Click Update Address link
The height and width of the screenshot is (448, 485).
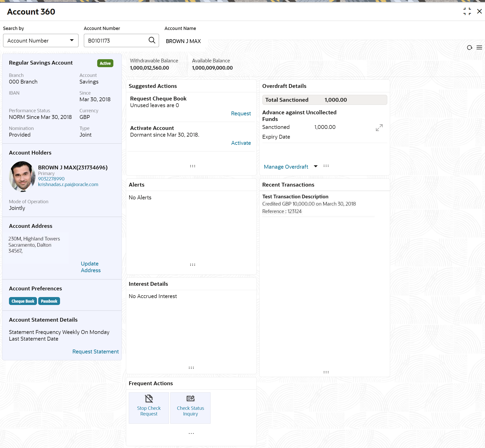pos(91,267)
